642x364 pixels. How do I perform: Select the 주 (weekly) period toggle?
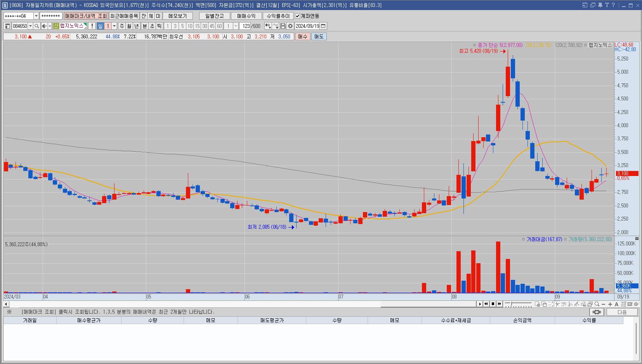tap(122, 26)
